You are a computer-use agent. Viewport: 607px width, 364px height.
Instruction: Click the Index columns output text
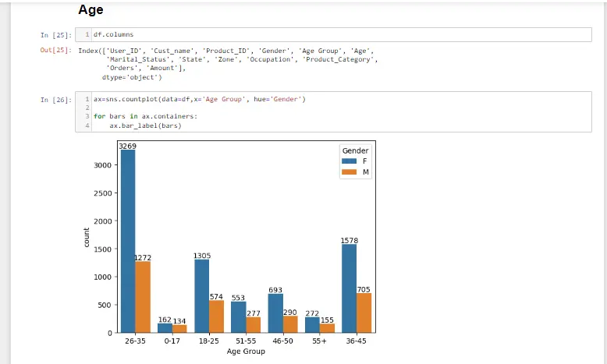[x=226, y=59]
